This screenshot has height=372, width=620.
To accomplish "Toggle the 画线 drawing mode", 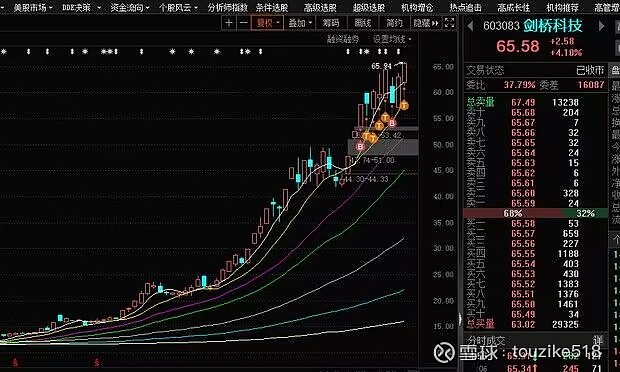I will [362, 23].
